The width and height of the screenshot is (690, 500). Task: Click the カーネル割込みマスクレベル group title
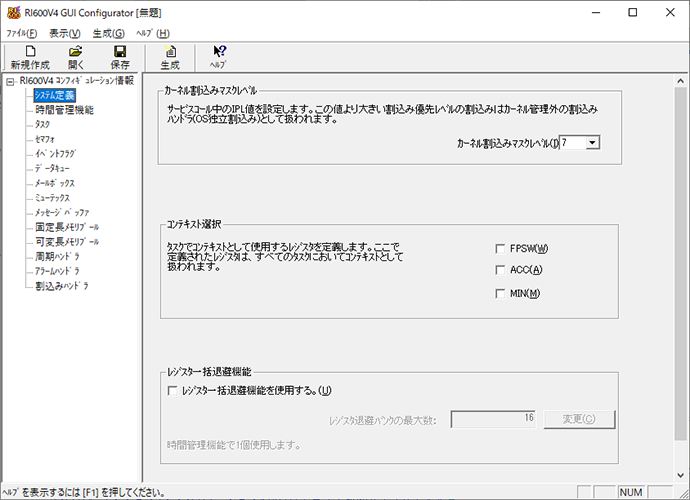pyautogui.click(x=211, y=91)
